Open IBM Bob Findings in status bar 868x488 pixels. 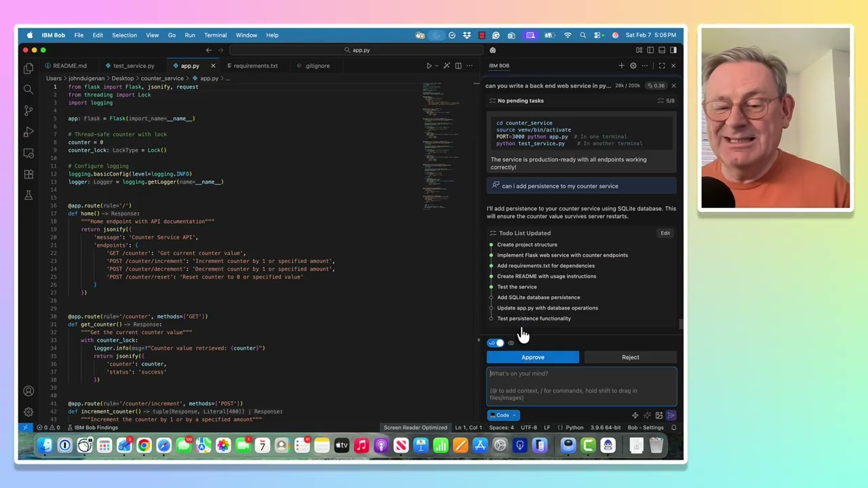(x=92, y=428)
